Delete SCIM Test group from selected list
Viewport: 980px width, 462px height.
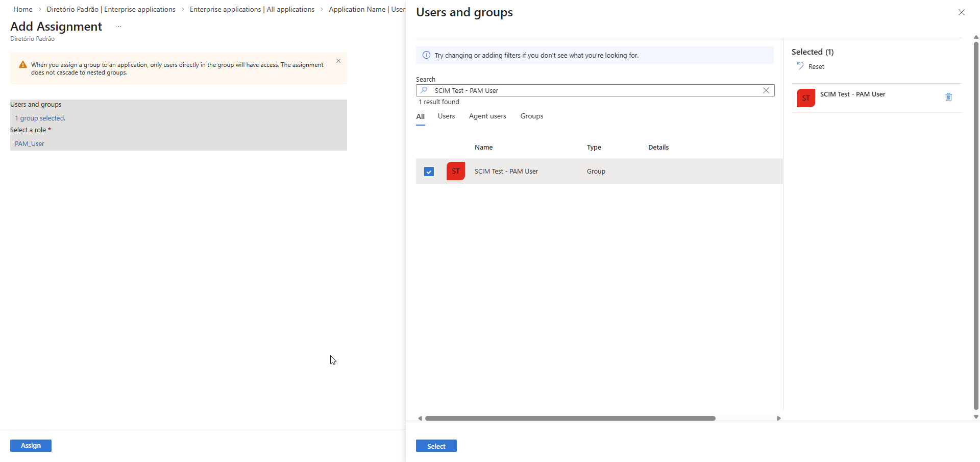pyautogui.click(x=948, y=97)
